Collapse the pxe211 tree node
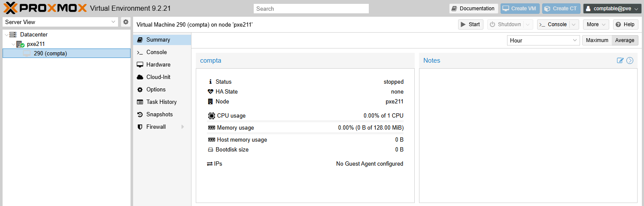The height and width of the screenshot is (206, 644). click(x=13, y=44)
